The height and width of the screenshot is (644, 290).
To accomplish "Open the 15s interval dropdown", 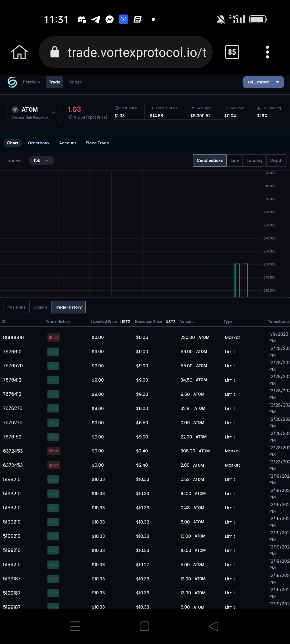I will (x=41, y=160).
